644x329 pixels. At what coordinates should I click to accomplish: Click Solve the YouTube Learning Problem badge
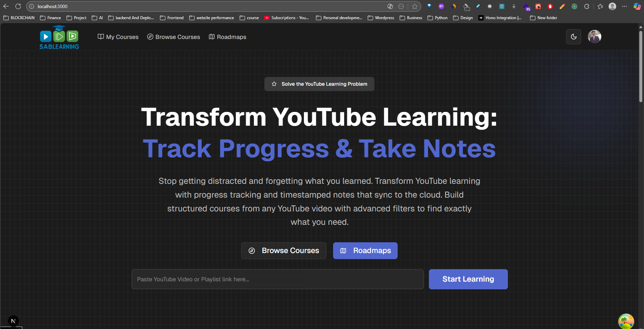pos(319,84)
